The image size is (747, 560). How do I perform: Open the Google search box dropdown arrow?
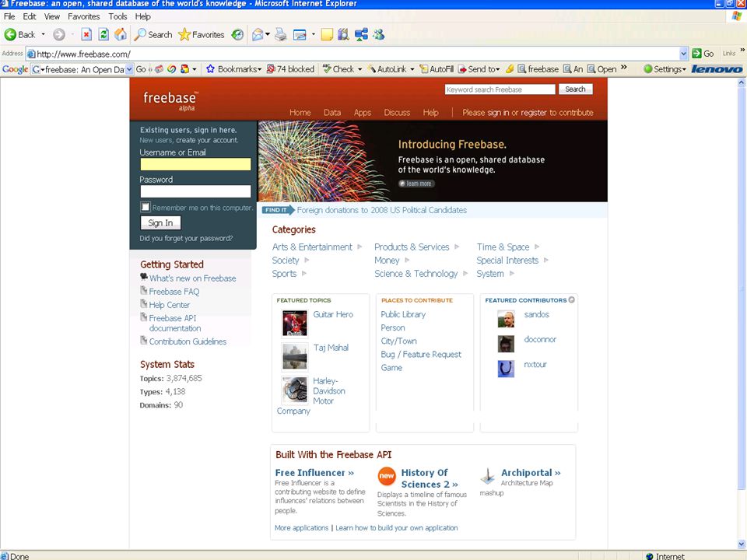pos(128,69)
